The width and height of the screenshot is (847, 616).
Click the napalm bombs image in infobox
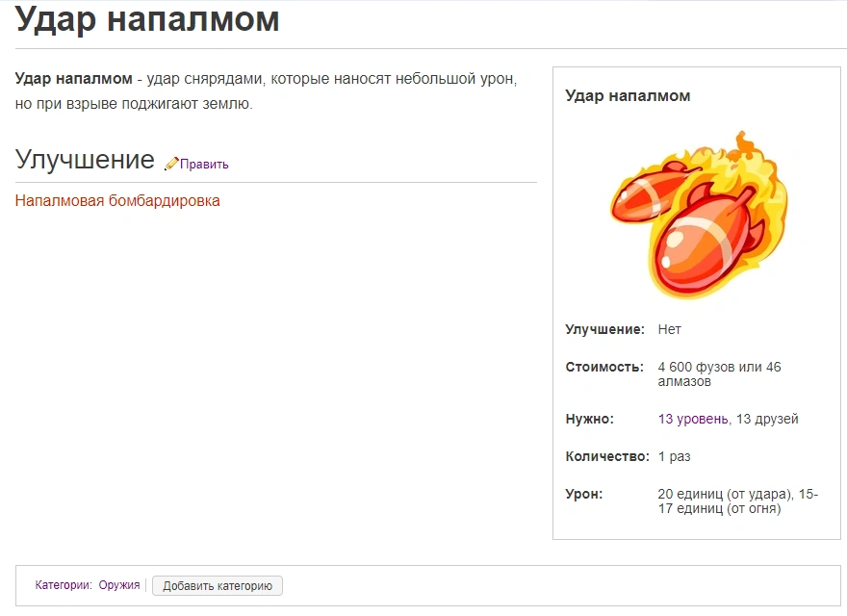tap(698, 215)
